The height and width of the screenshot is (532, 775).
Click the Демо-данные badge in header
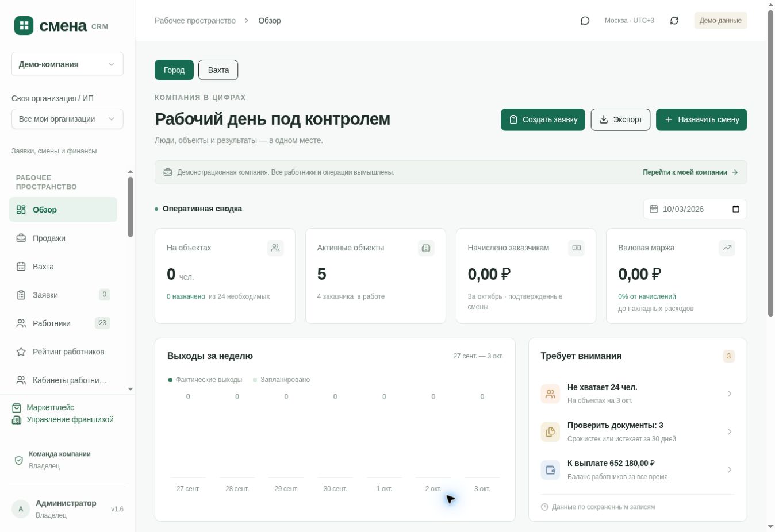pyautogui.click(x=720, y=21)
